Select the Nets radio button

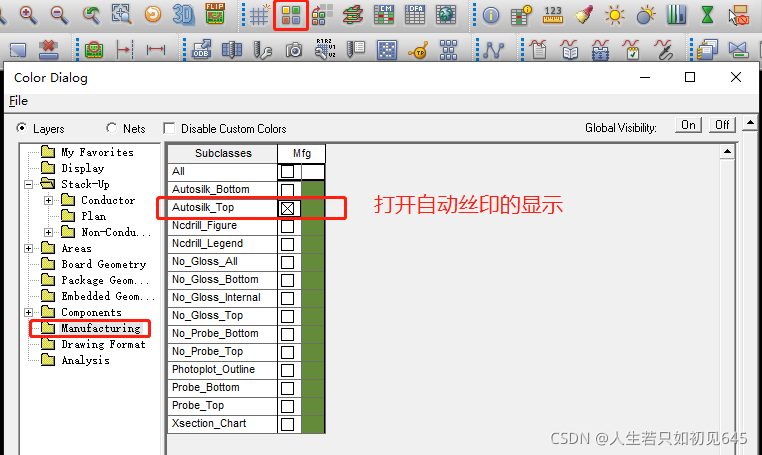111,129
